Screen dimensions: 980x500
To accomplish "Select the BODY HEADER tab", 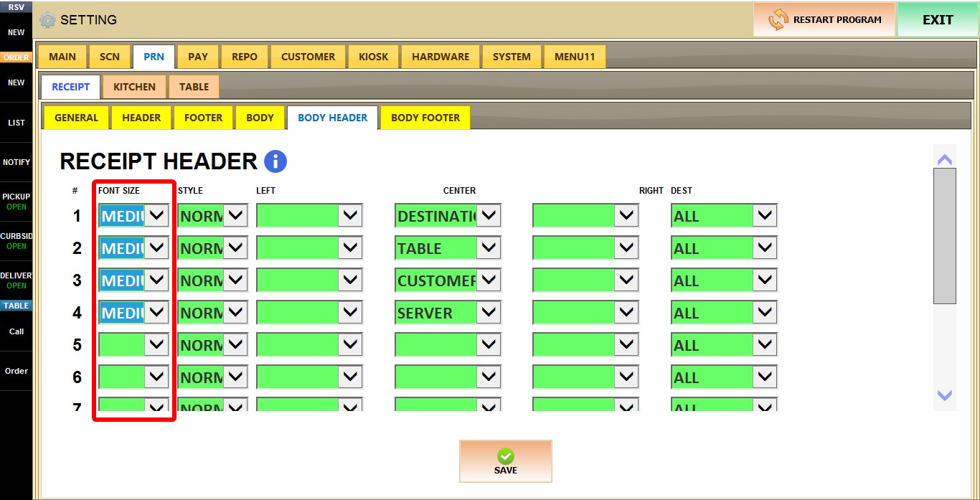I will click(332, 118).
